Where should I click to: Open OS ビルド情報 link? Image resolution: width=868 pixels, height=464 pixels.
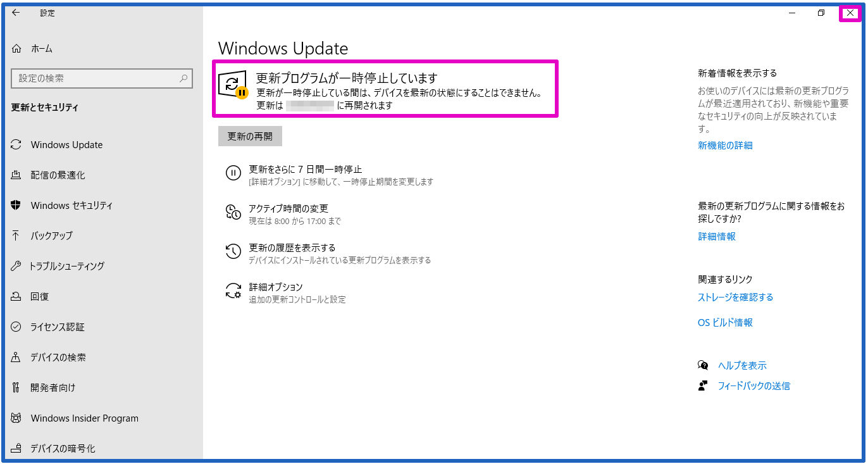click(x=725, y=323)
